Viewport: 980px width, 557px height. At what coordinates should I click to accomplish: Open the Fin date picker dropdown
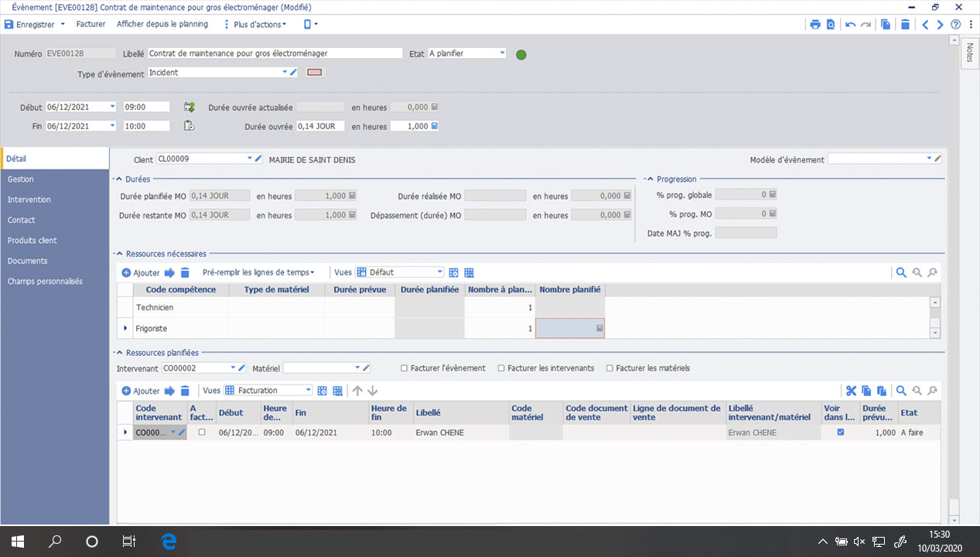[112, 125]
